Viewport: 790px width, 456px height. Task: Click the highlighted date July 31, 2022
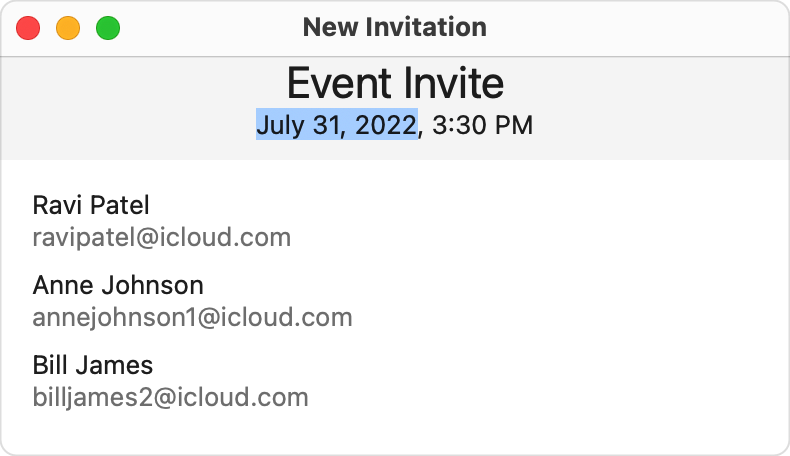(x=336, y=125)
